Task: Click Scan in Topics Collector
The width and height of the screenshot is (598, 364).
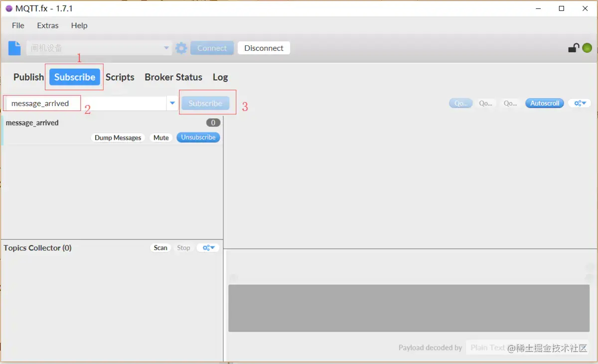Action: [160, 247]
